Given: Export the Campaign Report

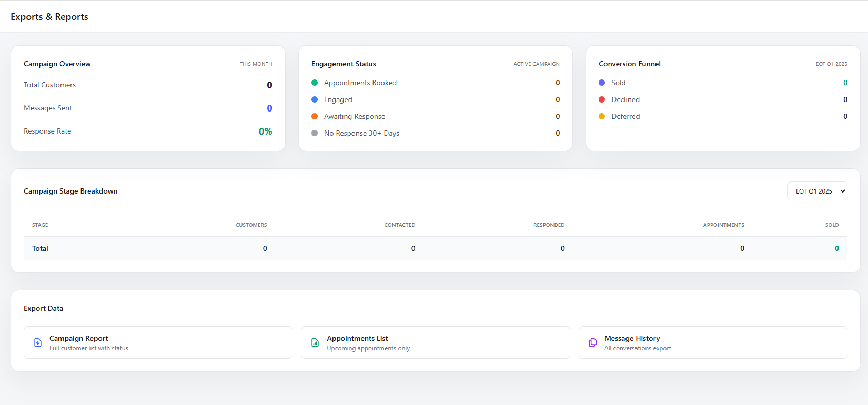Looking at the screenshot, I should point(158,342).
